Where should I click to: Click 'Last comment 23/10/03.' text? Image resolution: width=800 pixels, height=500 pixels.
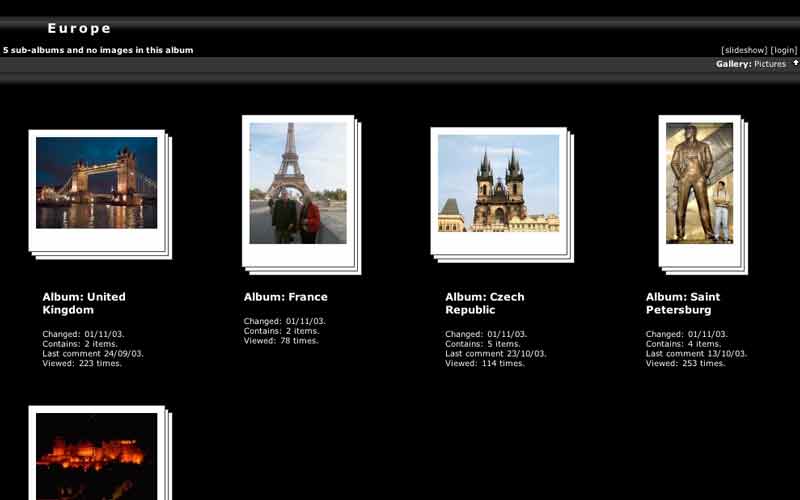tap(495, 354)
